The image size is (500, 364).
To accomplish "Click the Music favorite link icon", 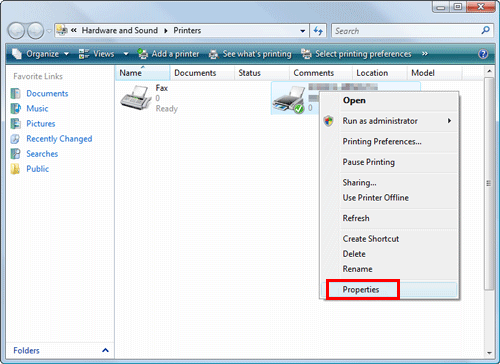I will point(15,109).
